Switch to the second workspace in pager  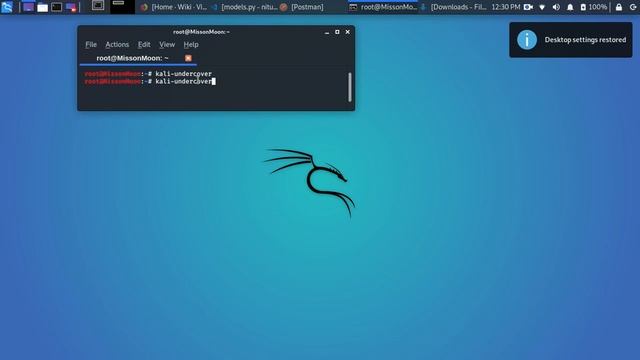point(122,6)
